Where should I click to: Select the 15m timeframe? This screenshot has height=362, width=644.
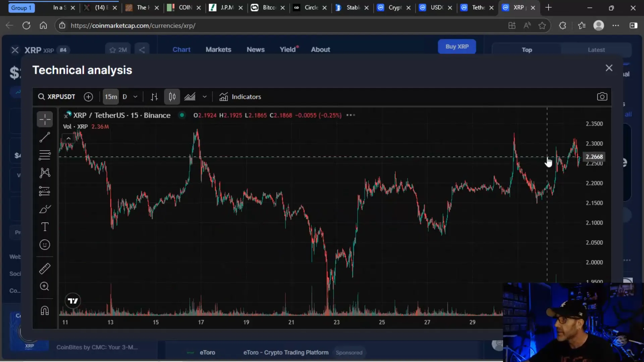[111, 97]
